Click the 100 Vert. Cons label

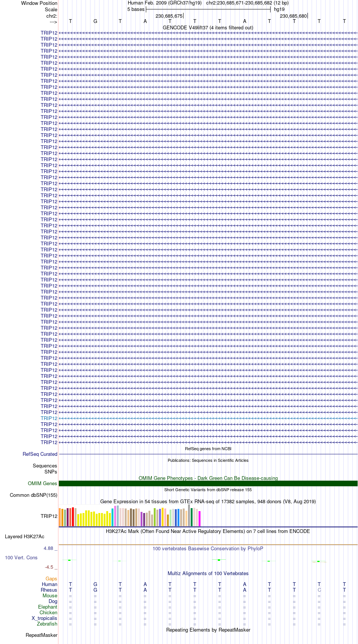[21, 557]
